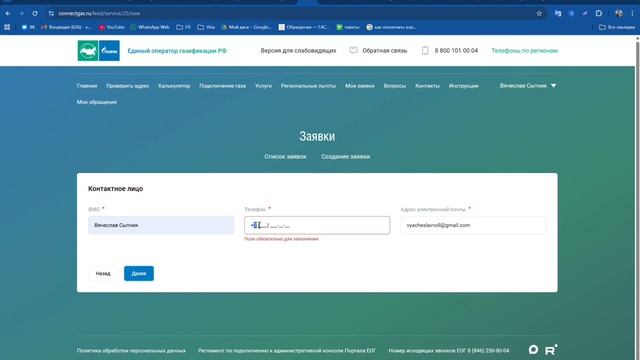
Task: Open site information icon in address bar
Action: point(51,13)
